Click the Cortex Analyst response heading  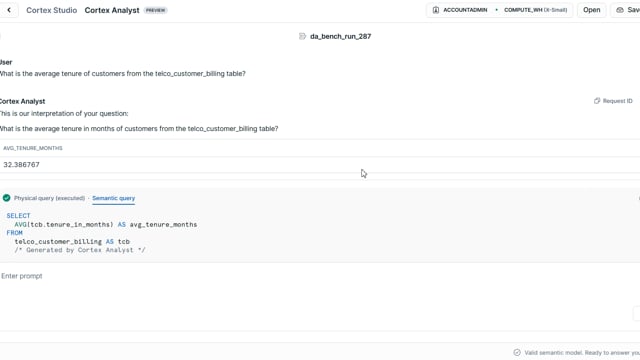pyautogui.click(x=22, y=101)
